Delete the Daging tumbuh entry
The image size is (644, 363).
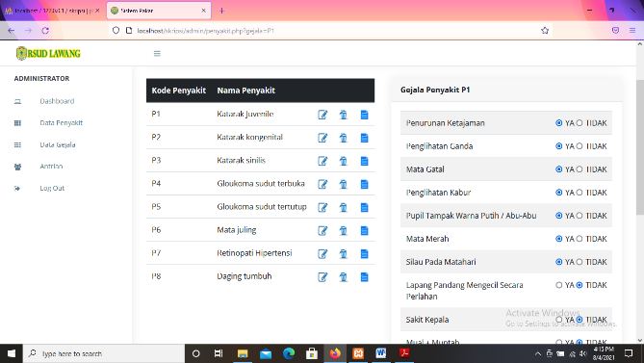[344, 277]
